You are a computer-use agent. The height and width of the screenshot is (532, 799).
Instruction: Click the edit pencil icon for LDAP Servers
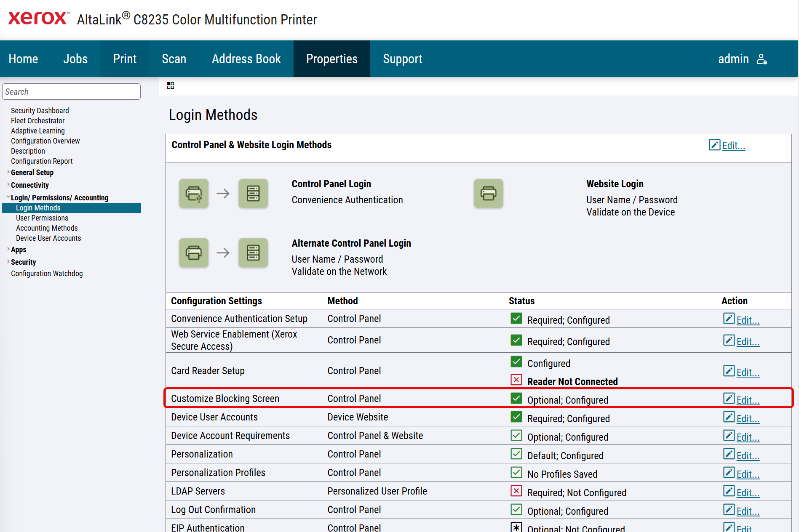(x=729, y=491)
